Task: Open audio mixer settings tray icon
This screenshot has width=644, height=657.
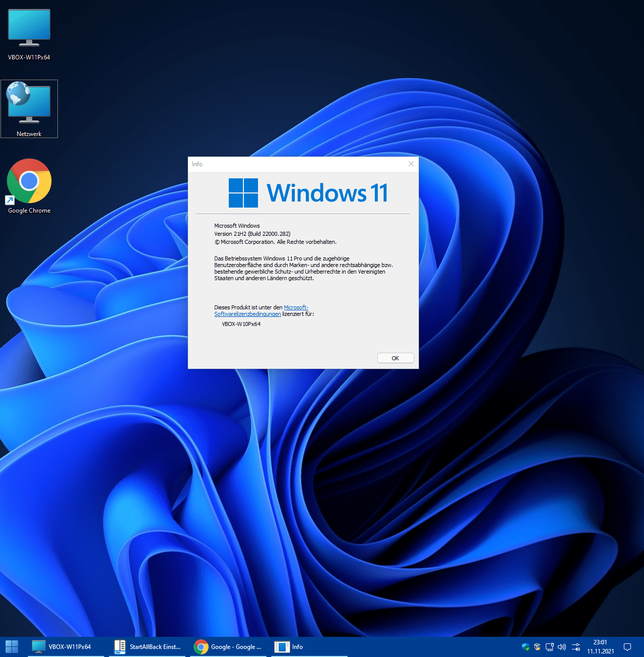Action: (x=575, y=647)
